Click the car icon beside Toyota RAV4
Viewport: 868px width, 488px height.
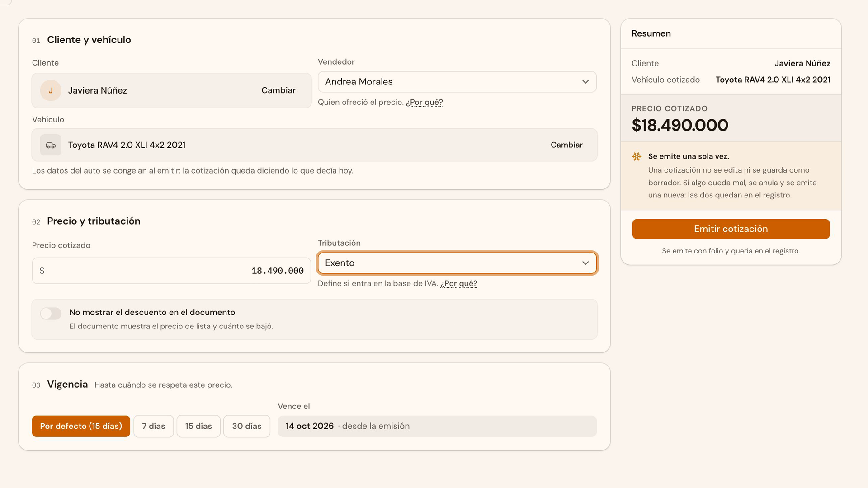point(51,145)
